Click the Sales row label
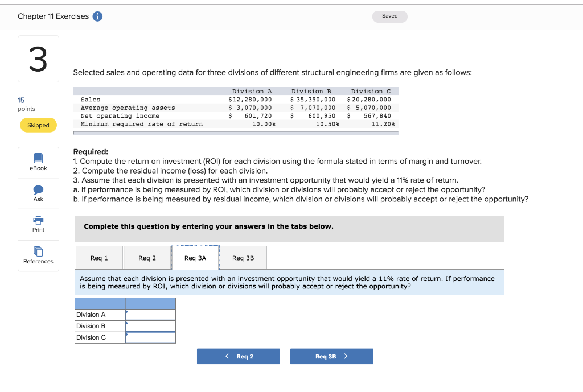This screenshot has width=583, height=392. pos(91,100)
